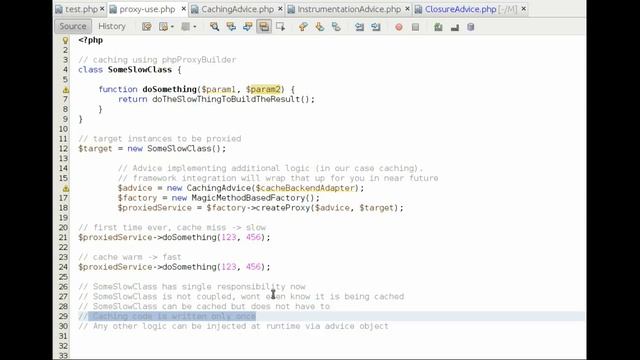Click the grayed Forward navigation icon
The height and width of the screenshot is (360, 640).
click(186, 27)
